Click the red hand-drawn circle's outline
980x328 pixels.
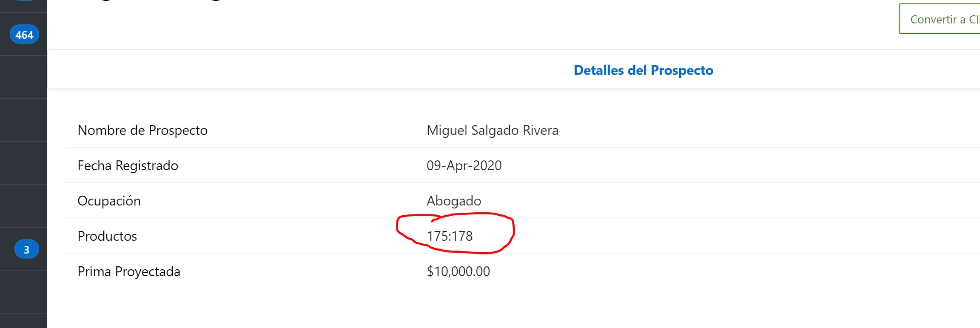click(513, 231)
